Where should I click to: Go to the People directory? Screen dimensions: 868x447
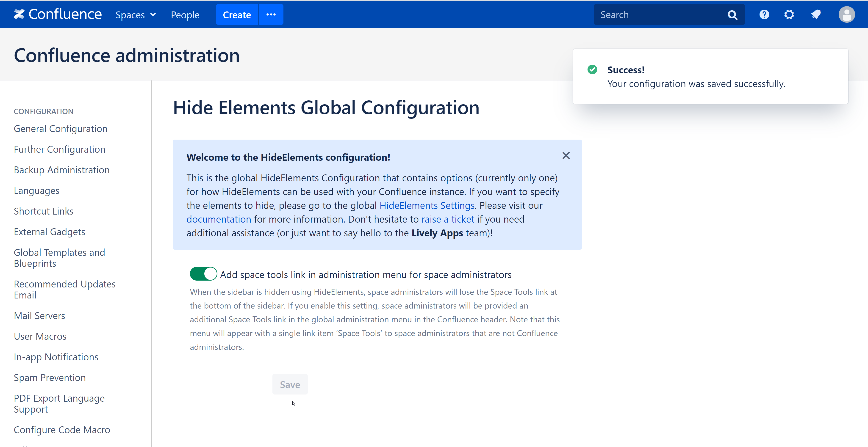click(185, 15)
